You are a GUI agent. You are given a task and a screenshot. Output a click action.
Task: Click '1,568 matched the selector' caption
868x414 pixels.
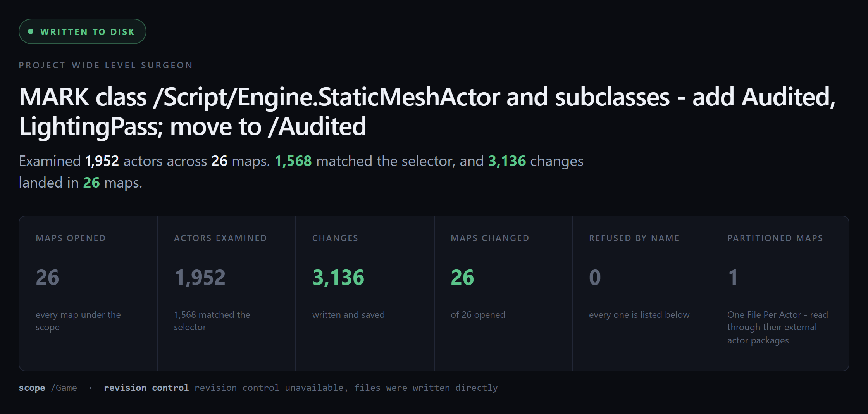point(212,321)
